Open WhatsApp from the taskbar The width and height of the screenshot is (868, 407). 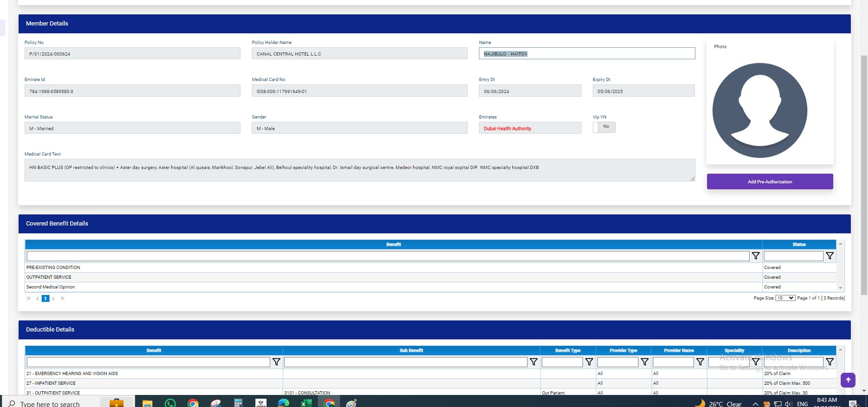point(170,403)
